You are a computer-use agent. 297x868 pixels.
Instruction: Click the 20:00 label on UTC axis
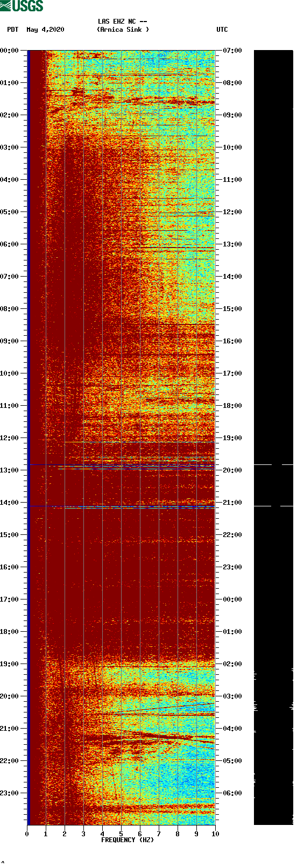point(232,470)
